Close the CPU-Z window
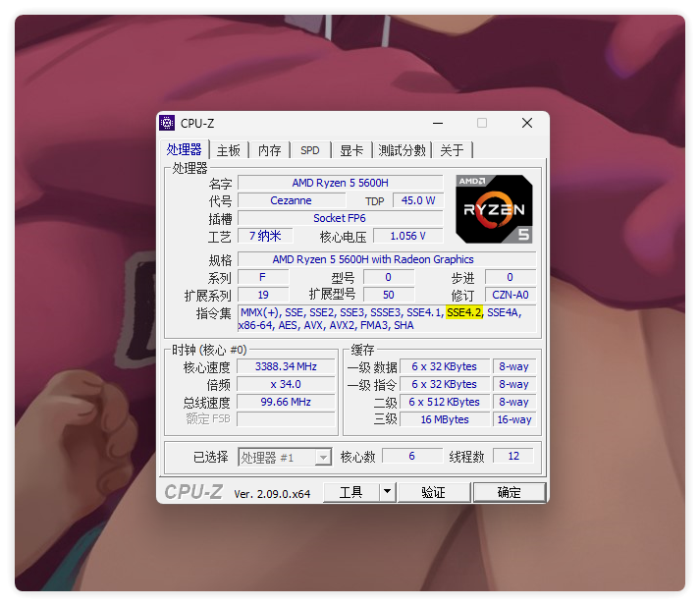Image resolution: width=700 pixels, height=606 pixels. click(x=527, y=123)
